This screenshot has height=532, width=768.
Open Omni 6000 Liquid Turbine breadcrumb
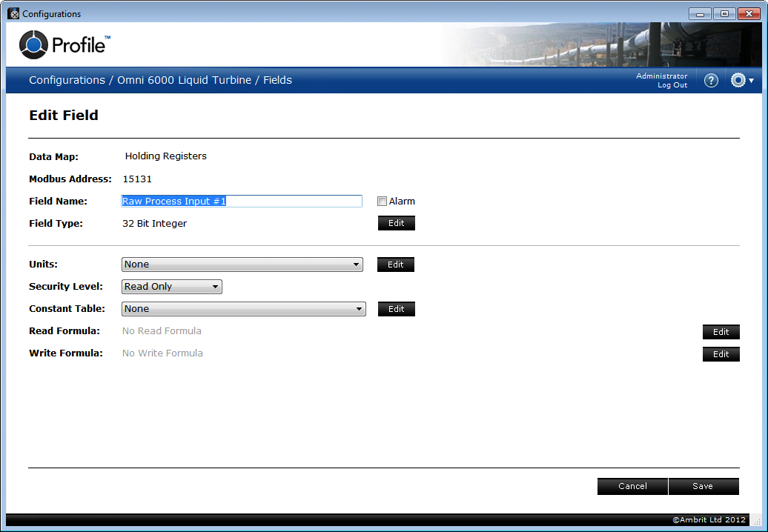(x=184, y=80)
